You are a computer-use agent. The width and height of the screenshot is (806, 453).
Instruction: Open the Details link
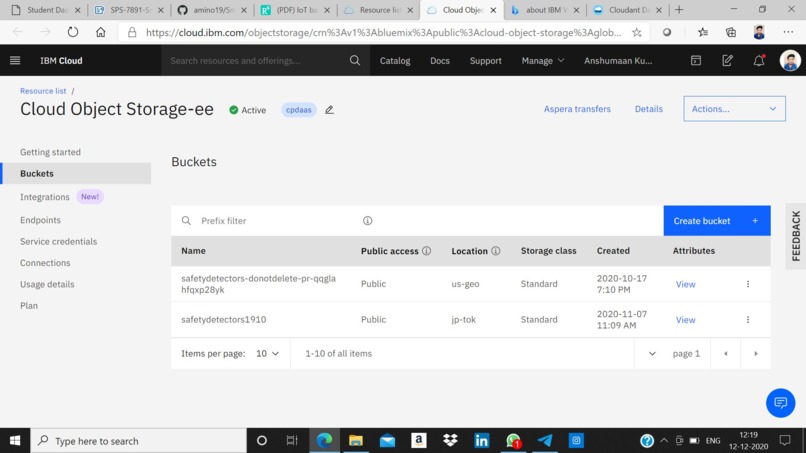pos(649,109)
